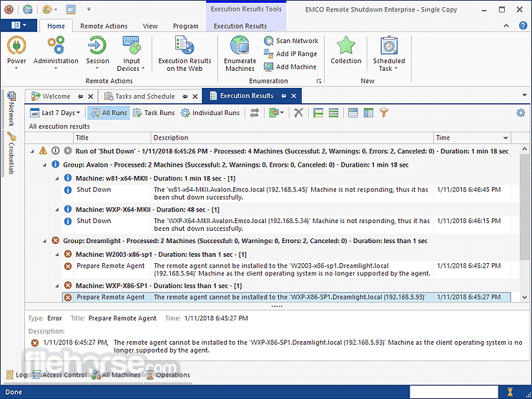Open the Input Devices action
This screenshot has width=532, height=399.
click(131, 54)
